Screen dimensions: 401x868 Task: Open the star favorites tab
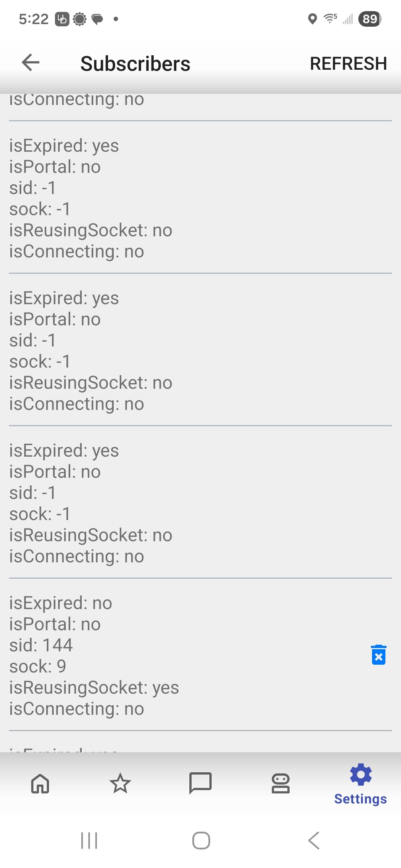coord(120,783)
